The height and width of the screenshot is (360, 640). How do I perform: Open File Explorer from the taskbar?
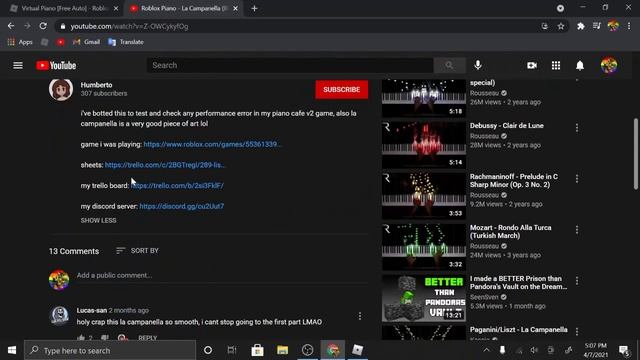[x=282, y=350]
